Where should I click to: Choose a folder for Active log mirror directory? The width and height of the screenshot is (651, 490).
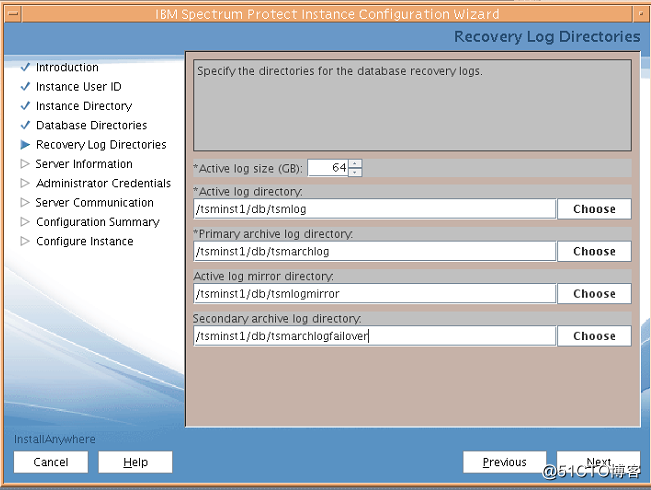(x=594, y=294)
